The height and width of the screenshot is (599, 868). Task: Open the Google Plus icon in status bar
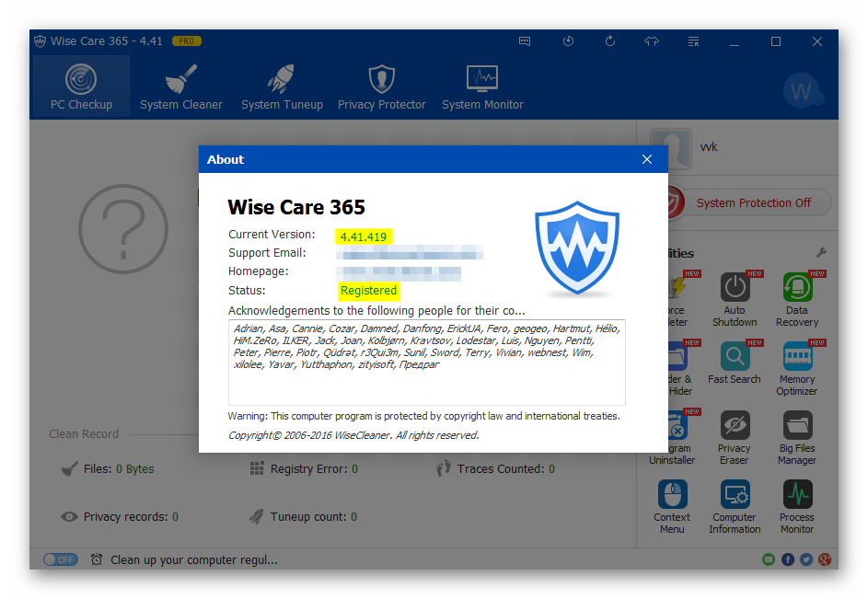pyautogui.click(x=825, y=559)
